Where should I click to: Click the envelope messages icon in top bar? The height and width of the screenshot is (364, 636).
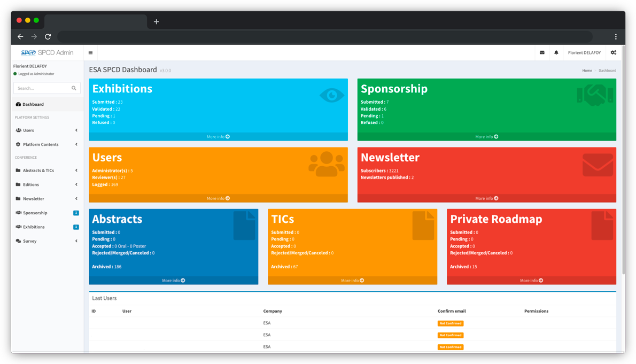pos(542,53)
